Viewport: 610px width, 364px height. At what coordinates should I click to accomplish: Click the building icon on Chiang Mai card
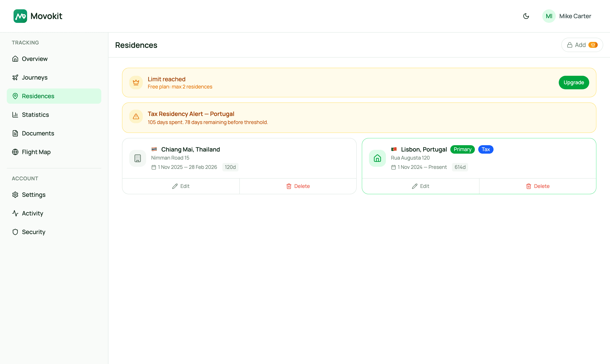(137, 159)
